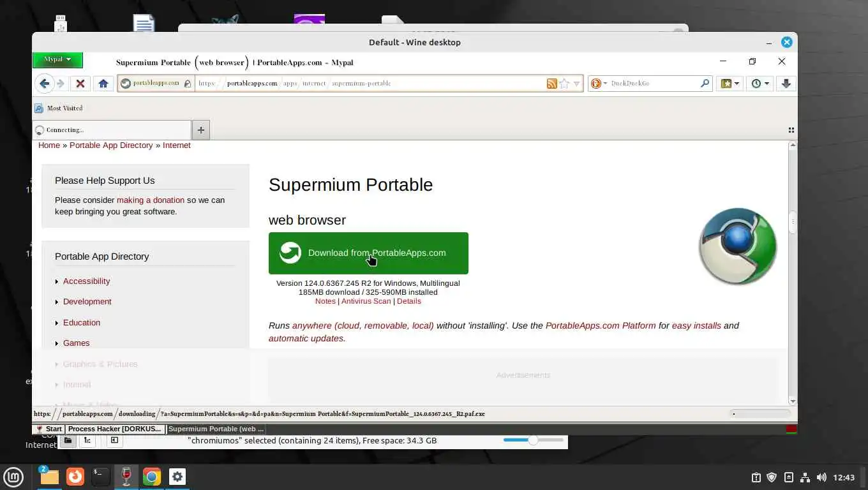This screenshot has height=490, width=868.
Task: Open the Notes link
Action: (325, 301)
